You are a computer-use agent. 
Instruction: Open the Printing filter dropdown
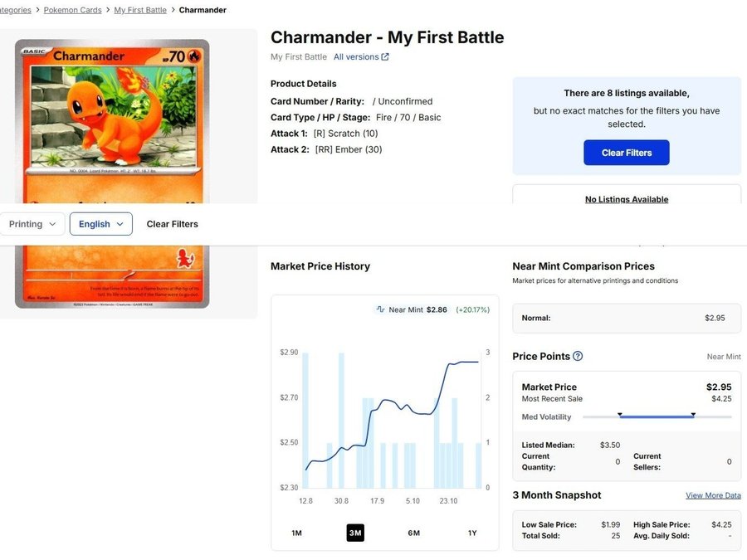[x=32, y=224]
